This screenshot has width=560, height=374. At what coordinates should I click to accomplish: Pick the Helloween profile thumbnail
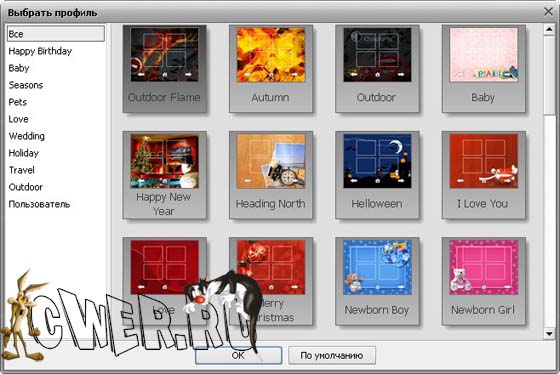click(377, 175)
